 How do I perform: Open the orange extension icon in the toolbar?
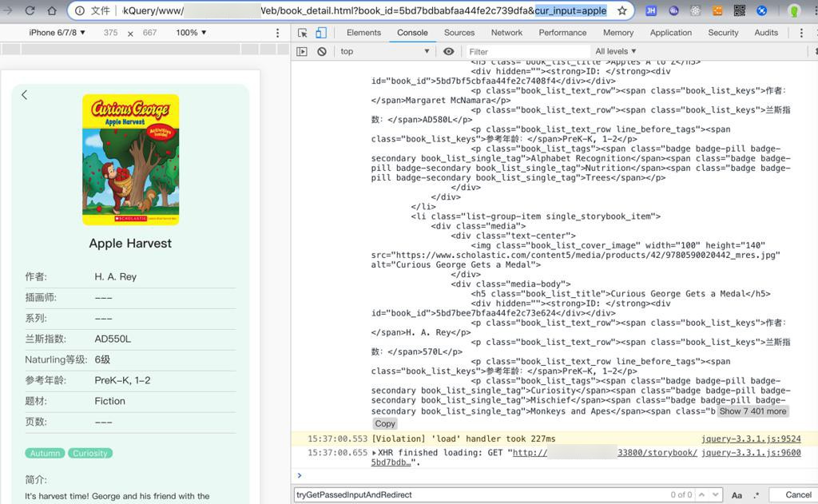point(717,10)
